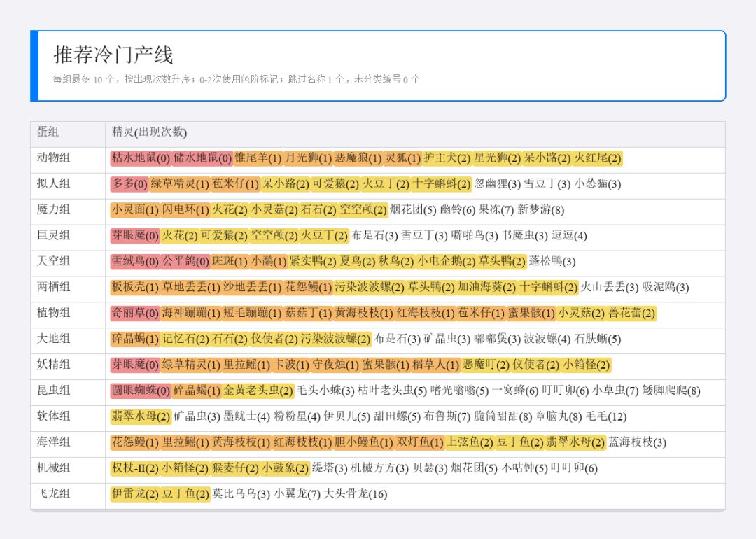Image resolution: width=756 pixels, height=539 pixels.
Task: Click the 双灯鱼(1) tag
Action: [419, 443]
